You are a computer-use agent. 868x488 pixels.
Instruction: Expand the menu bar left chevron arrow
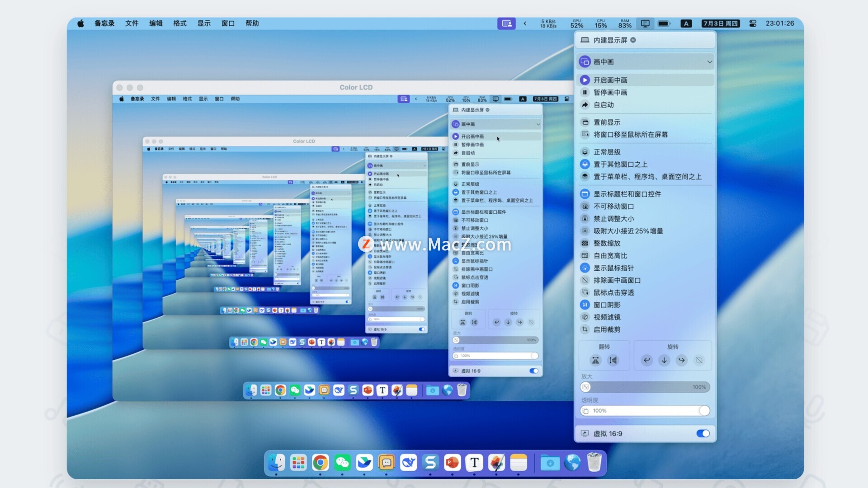(525, 23)
